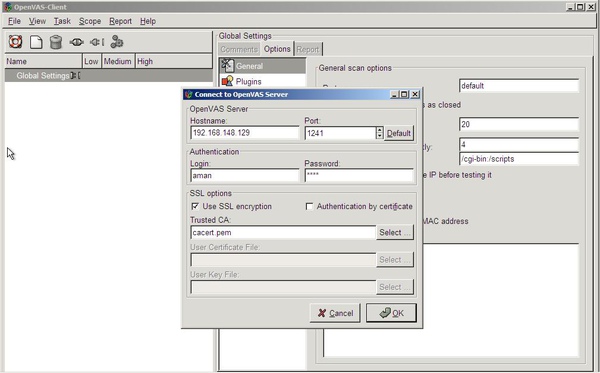Viewport: 600px width, 373px height.
Task: Increase the Port value with up arrow
Action: [x=379, y=130]
